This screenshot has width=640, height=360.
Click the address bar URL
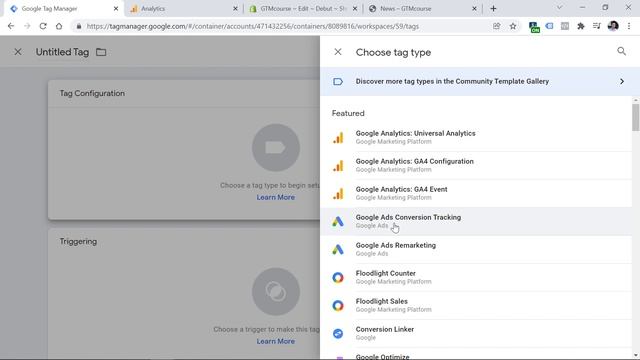(x=253, y=26)
